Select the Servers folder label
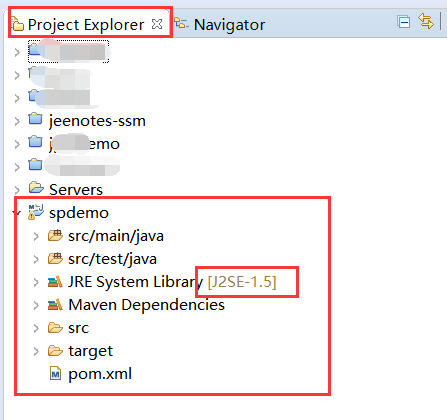This screenshot has width=447, height=420. (x=76, y=190)
